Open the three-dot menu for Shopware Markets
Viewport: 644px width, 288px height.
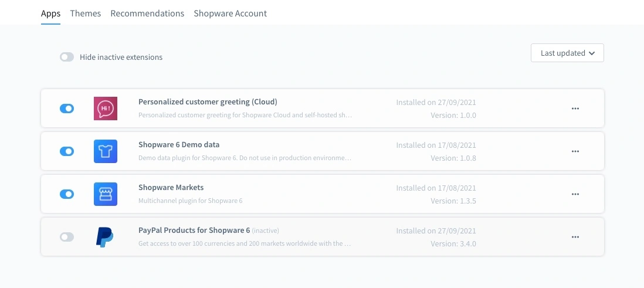(575, 194)
